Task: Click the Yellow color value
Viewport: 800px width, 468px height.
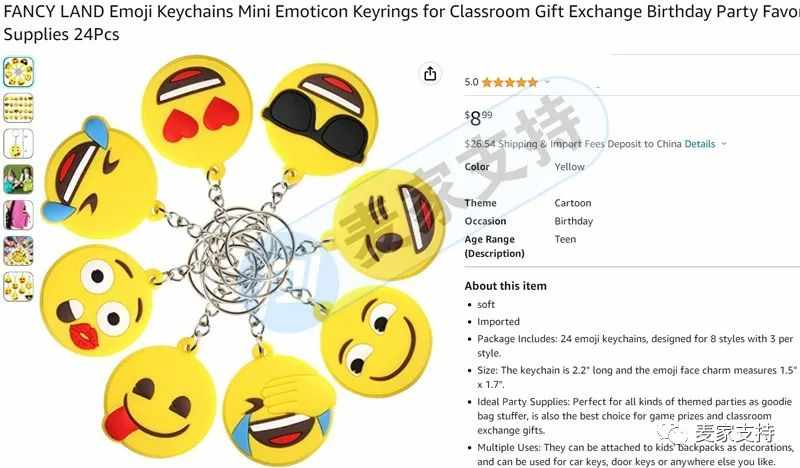Action: point(569,166)
